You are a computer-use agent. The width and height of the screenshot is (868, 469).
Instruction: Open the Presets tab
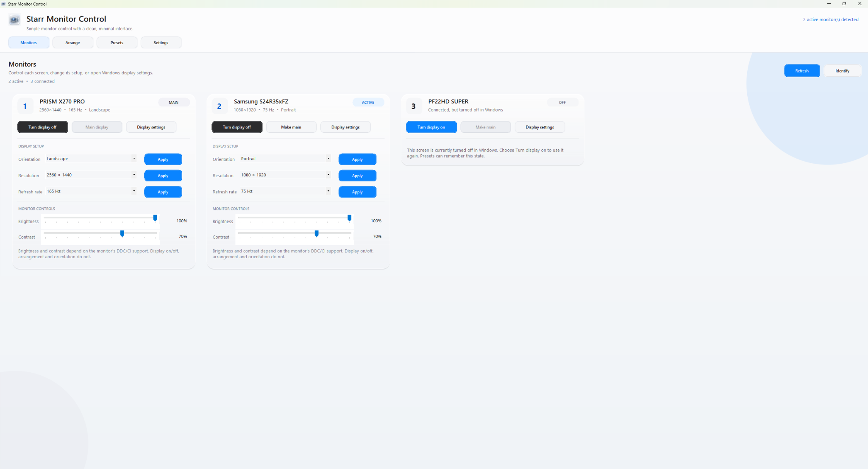click(117, 42)
